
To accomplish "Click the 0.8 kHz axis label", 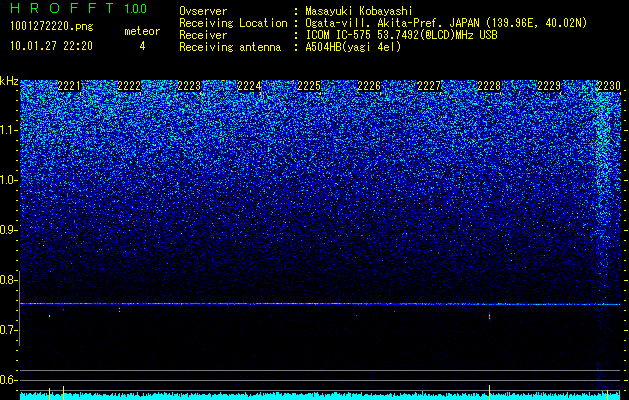I will [8, 280].
